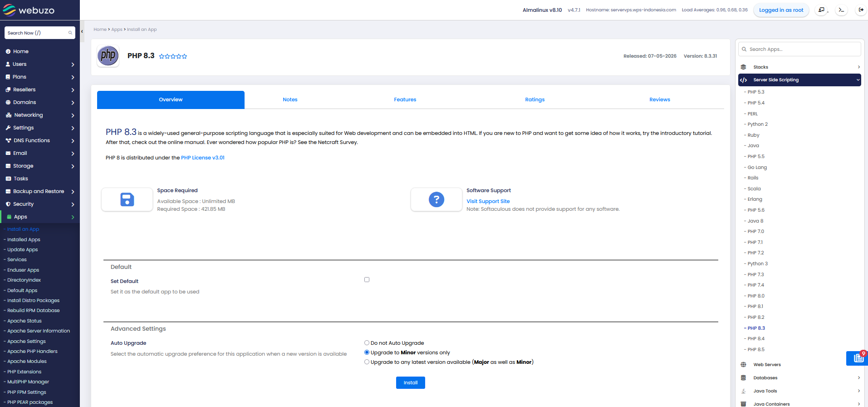Image resolution: width=868 pixels, height=407 pixels.
Task: Enable the Set Default checkbox
Action: pos(367,279)
